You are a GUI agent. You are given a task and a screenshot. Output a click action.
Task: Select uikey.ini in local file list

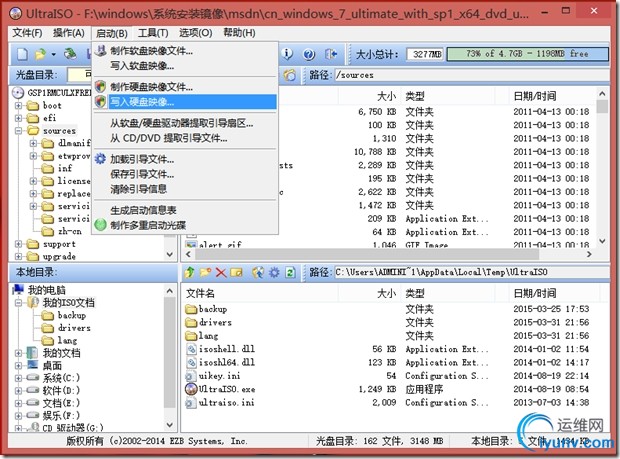219,376
